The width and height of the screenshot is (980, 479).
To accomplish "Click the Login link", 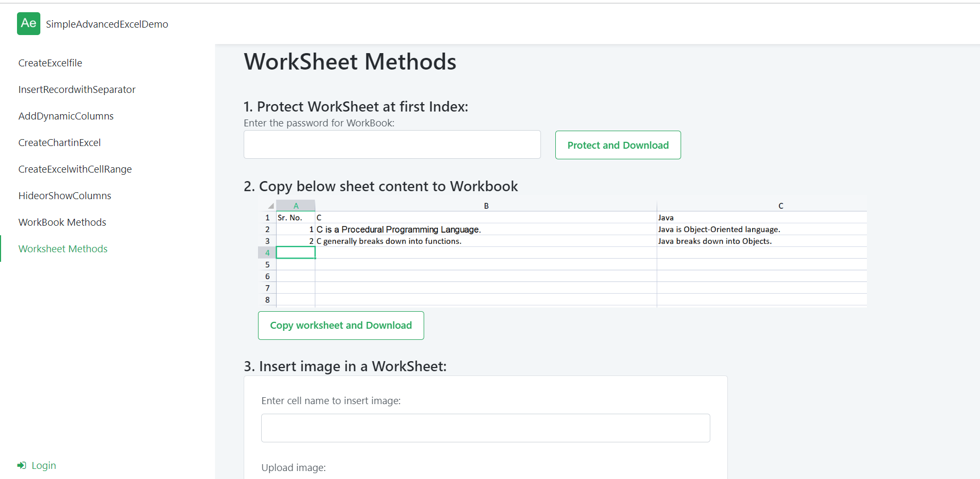I will [x=44, y=466].
